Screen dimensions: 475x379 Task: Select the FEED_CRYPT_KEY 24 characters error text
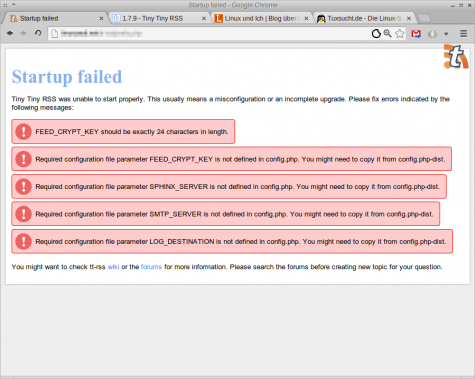pos(132,132)
